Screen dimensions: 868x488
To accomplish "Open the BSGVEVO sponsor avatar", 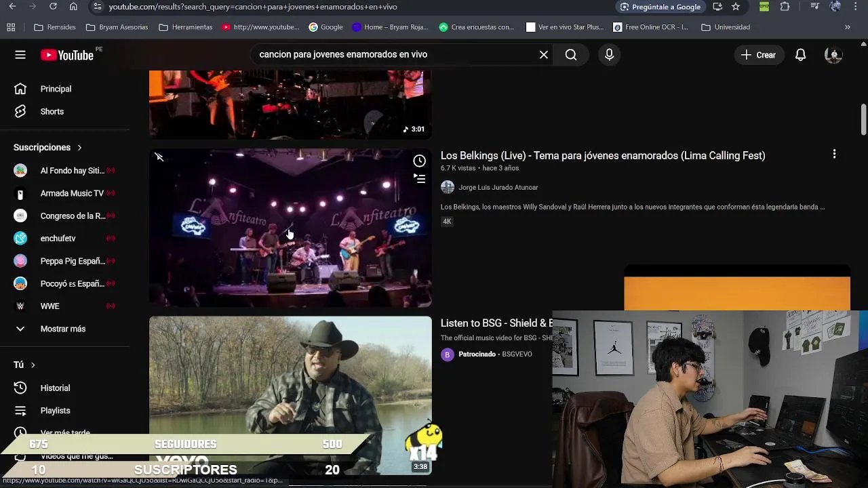I will click(x=448, y=354).
